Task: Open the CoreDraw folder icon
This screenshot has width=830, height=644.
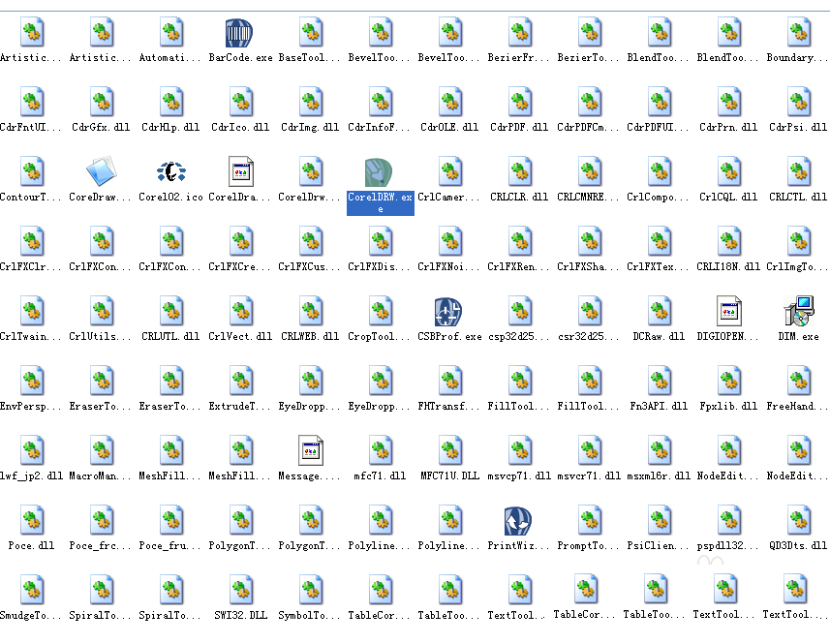Action: (x=101, y=171)
